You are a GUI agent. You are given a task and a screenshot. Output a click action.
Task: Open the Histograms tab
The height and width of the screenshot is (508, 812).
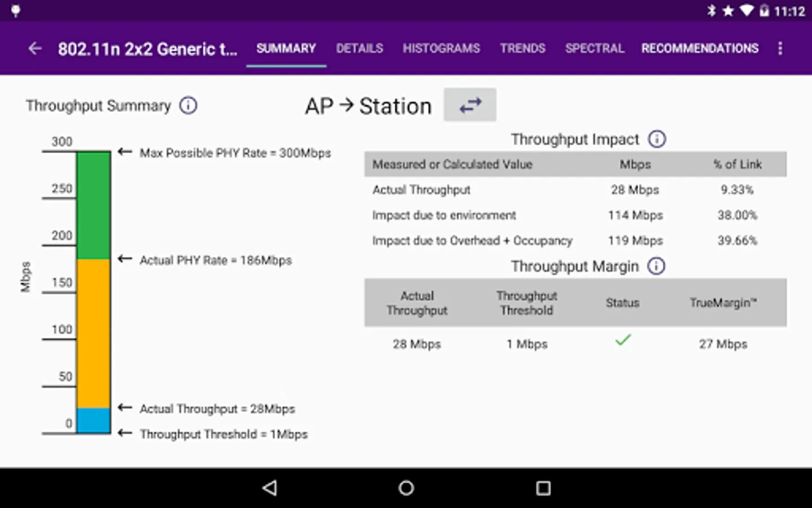click(x=442, y=49)
